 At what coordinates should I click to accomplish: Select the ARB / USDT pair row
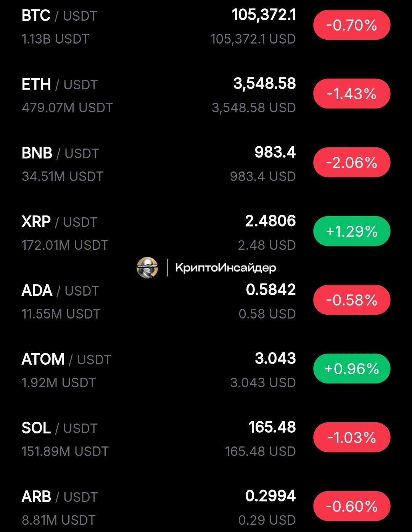click(60, 497)
